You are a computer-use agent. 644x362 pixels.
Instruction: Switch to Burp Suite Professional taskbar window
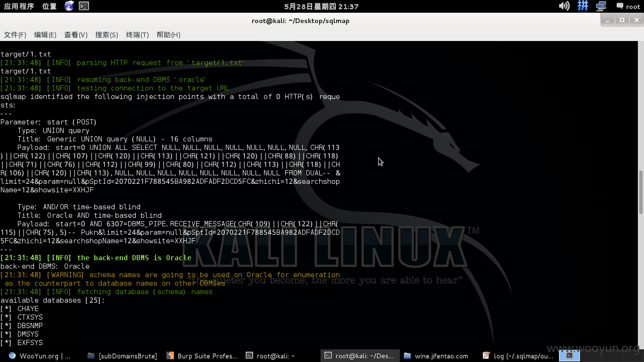tap(202, 356)
